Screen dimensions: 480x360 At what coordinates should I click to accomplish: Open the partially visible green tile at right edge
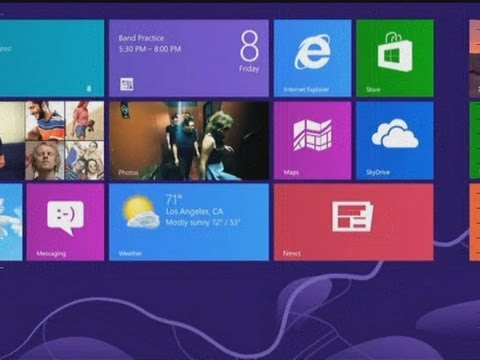[x=475, y=141]
